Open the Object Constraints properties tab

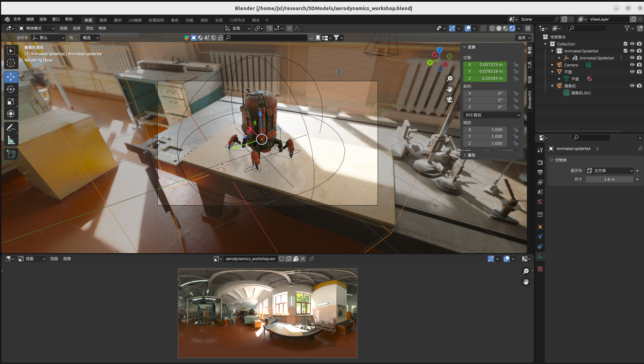(540, 247)
